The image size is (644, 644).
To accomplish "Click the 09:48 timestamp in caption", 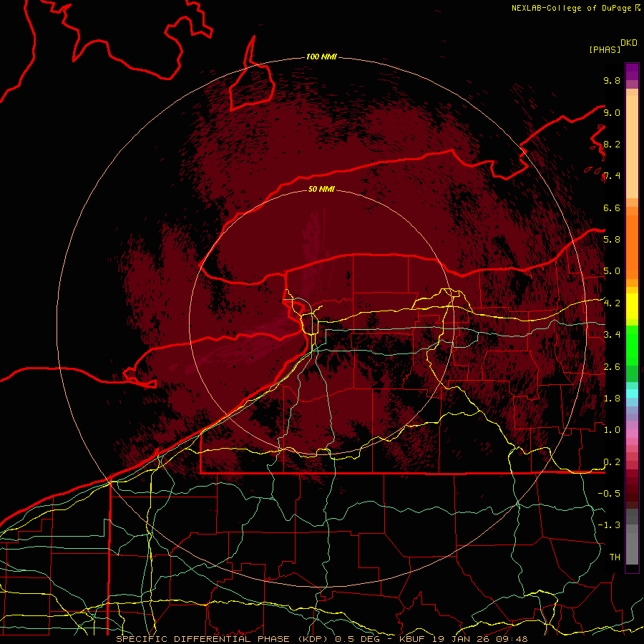I will [513, 639].
